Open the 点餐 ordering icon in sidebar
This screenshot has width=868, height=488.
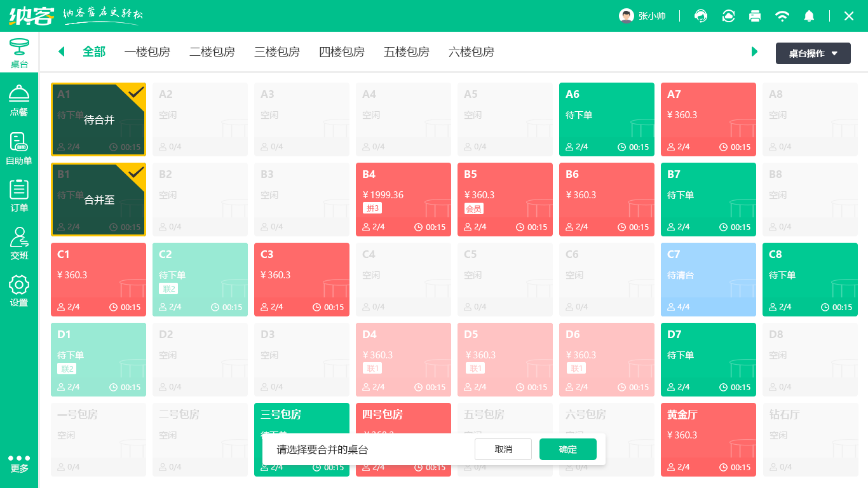(x=19, y=100)
